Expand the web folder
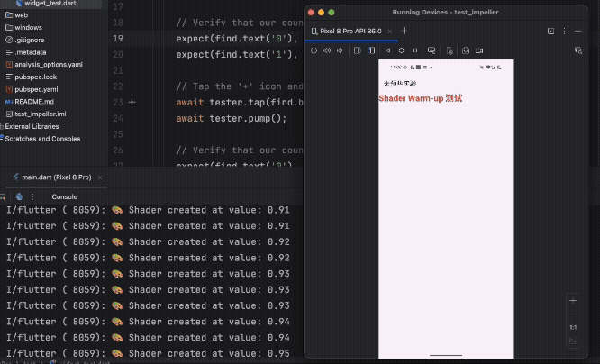The width and height of the screenshot is (600, 364). coord(17,15)
